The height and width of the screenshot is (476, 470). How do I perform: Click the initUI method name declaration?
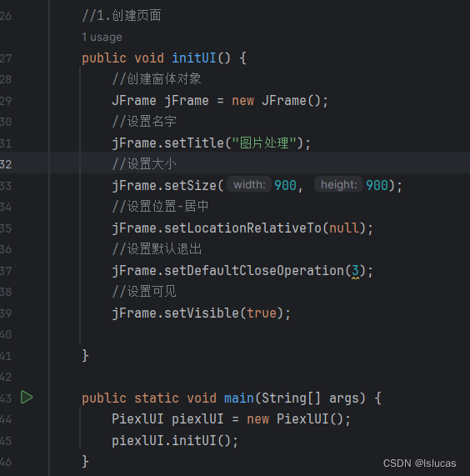coord(194,58)
